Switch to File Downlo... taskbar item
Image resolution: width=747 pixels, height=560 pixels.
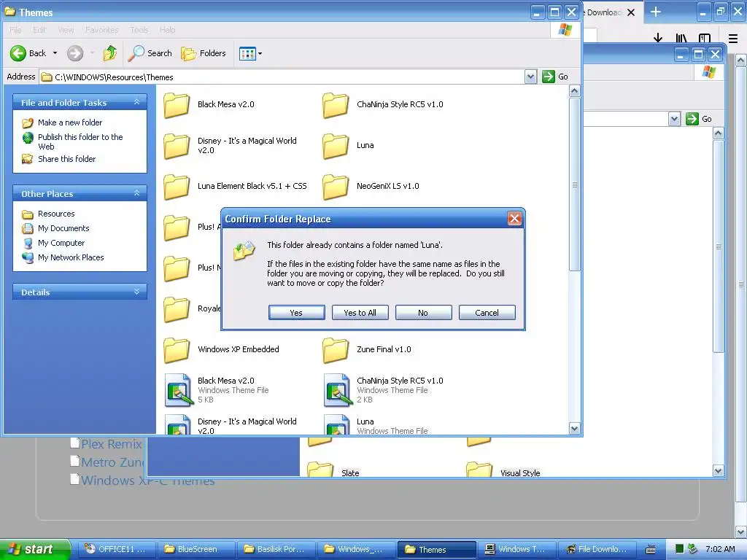click(x=597, y=549)
